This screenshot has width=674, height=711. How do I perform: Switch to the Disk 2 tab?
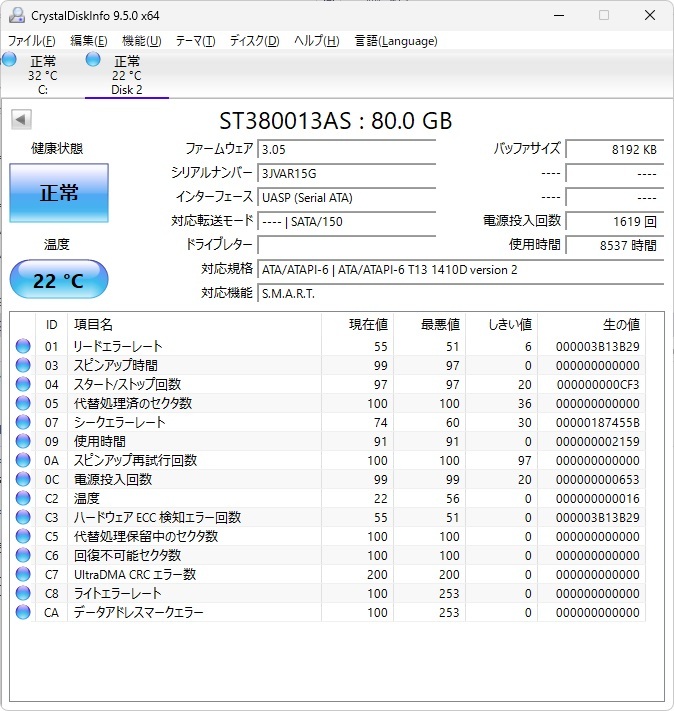(126, 75)
